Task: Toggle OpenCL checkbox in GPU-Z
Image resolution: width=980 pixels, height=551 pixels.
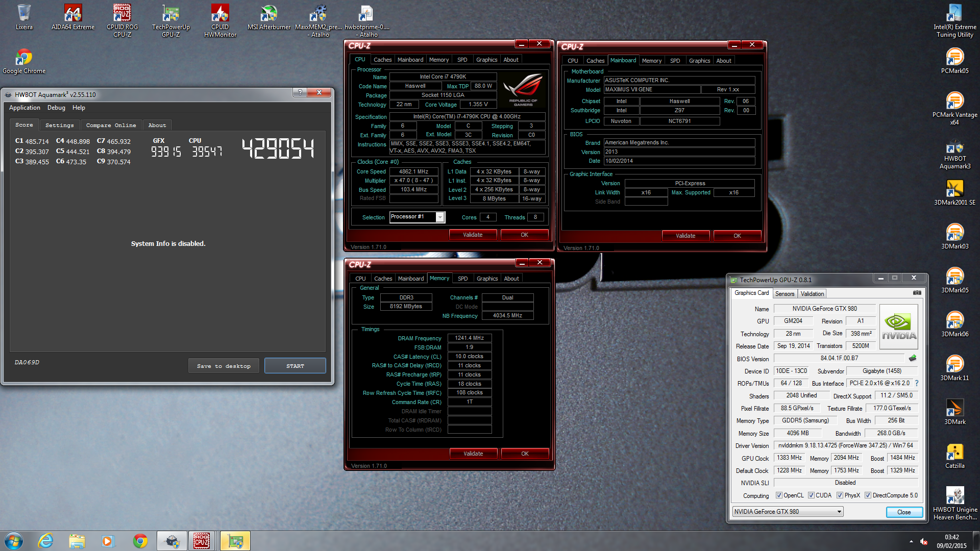Action: pyautogui.click(x=779, y=495)
